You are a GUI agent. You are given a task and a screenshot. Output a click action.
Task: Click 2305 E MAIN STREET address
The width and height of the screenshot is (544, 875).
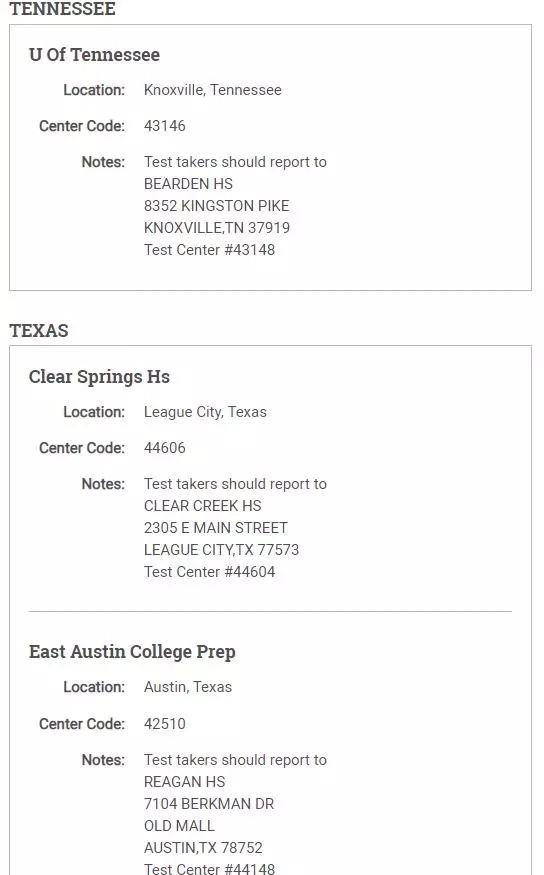[216, 527]
